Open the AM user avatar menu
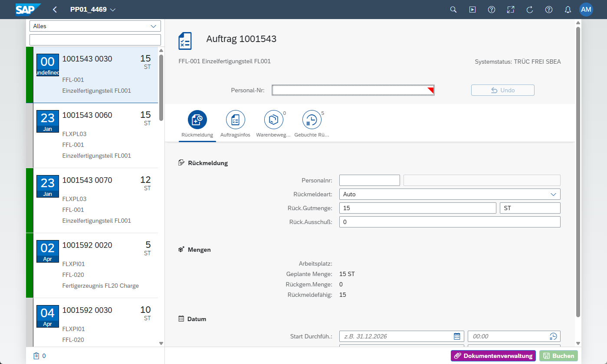Image resolution: width=607 pixels, height=364 pixels. tap(586, 10)
